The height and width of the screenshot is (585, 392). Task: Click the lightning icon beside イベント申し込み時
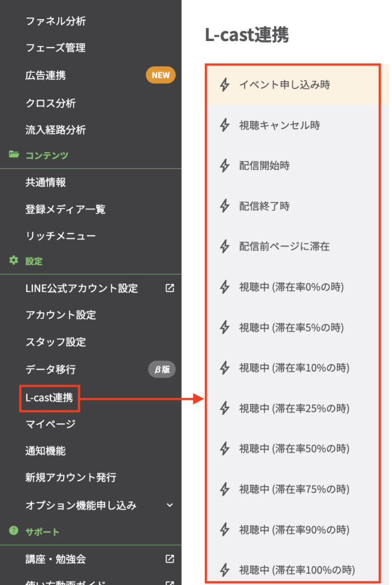pyautogui.click(x=225, y=85)
